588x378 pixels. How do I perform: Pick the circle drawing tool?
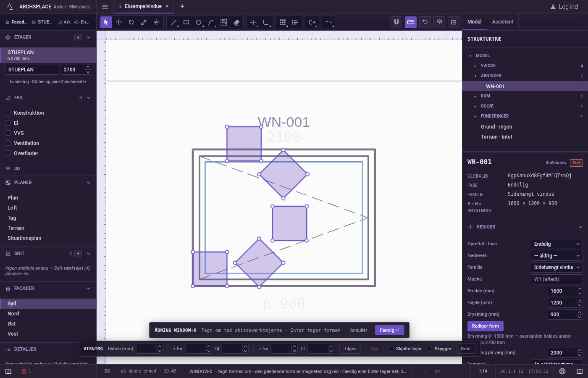199,22
